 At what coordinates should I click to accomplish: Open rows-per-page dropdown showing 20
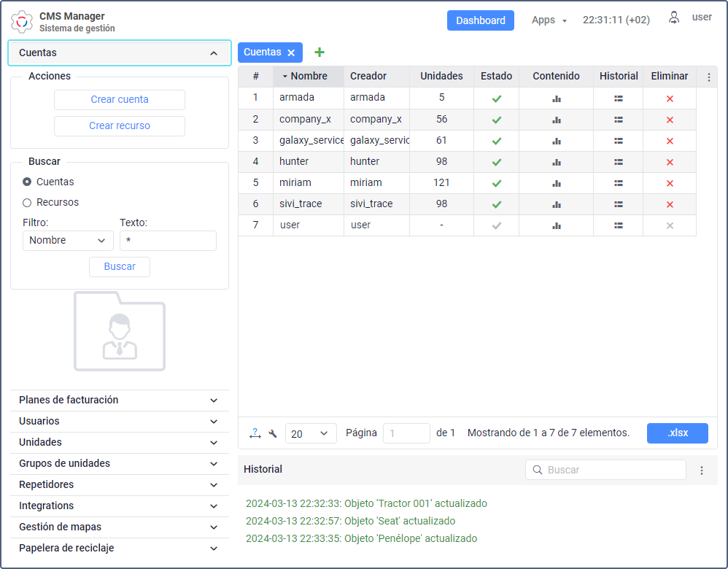point(311,433)
